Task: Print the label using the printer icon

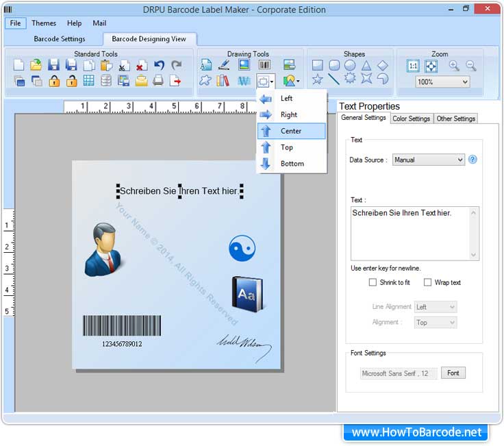Action: (x=158, y=80)
